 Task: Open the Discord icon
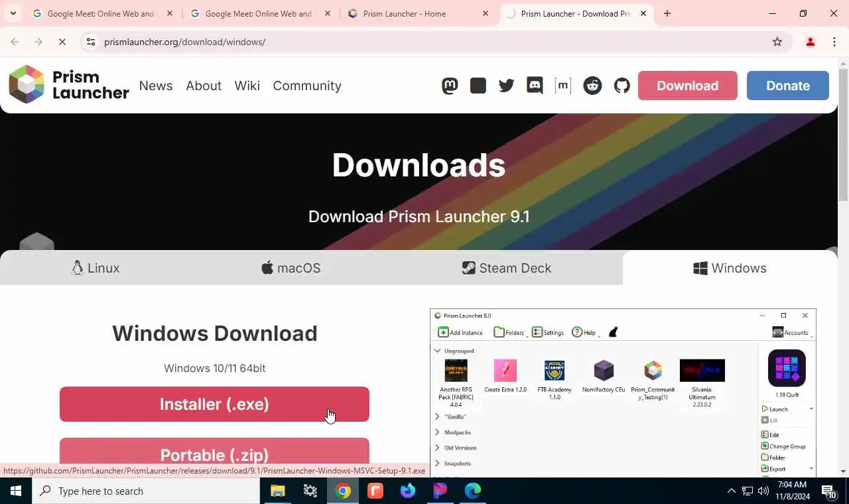click(535, 86)
